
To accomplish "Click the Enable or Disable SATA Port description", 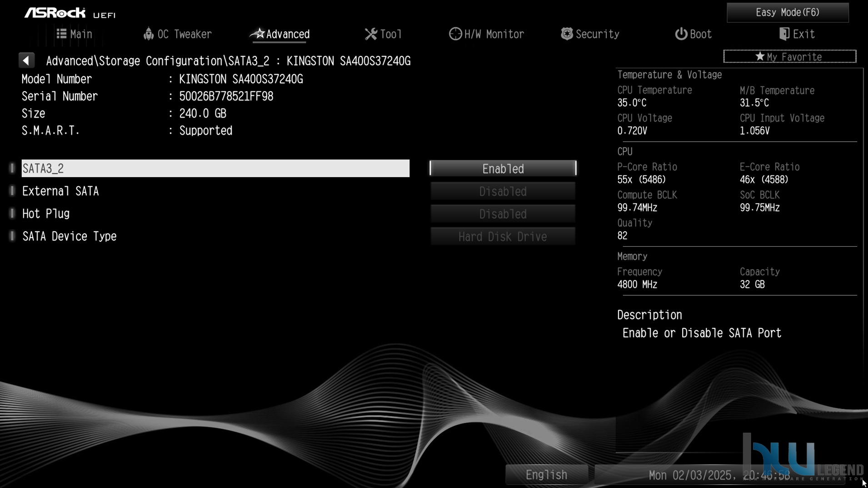I will 702,333.
